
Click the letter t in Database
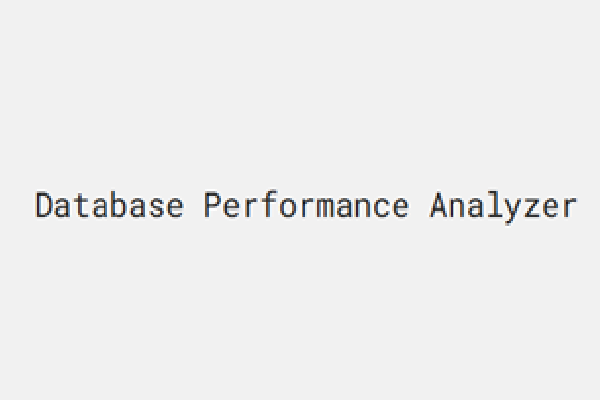click(82, 205)
